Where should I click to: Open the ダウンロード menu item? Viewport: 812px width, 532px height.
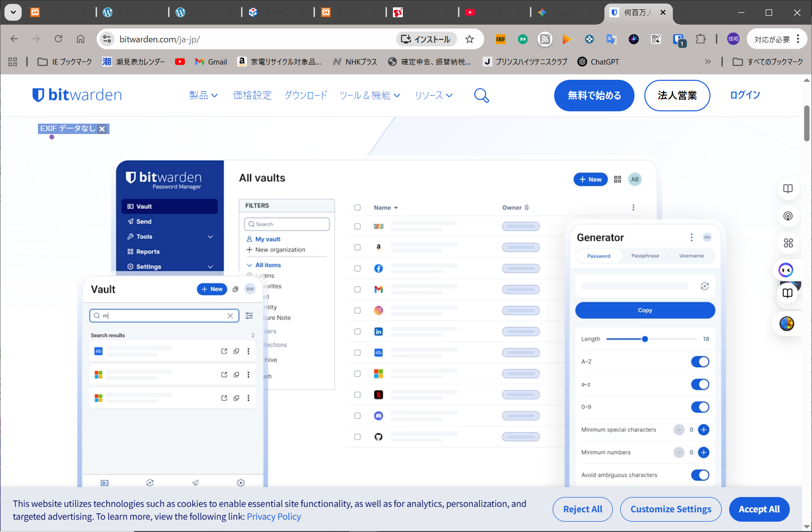click(x=306, y=96)
